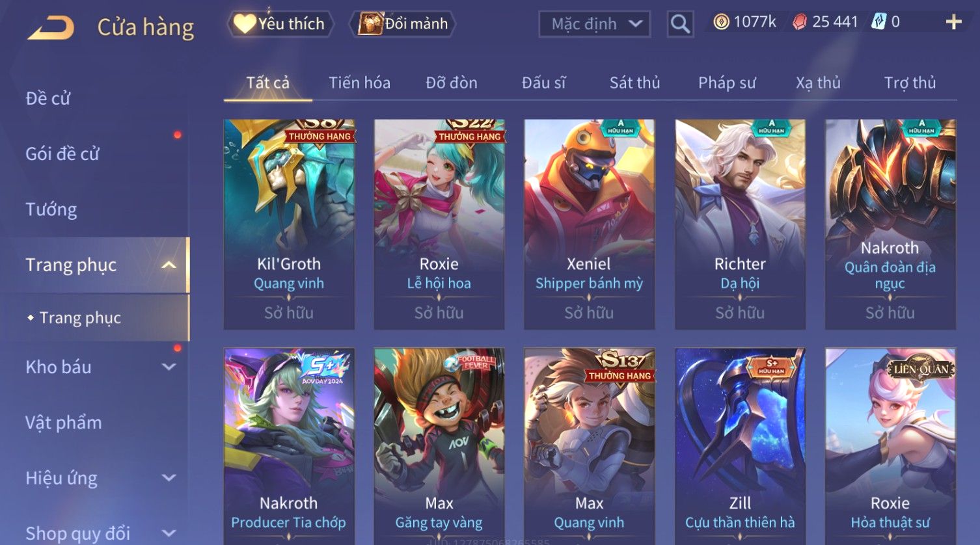Select Trang phục sub-item in sidebar
Viewport: 980px width, 545px height.
pos(80,317)
